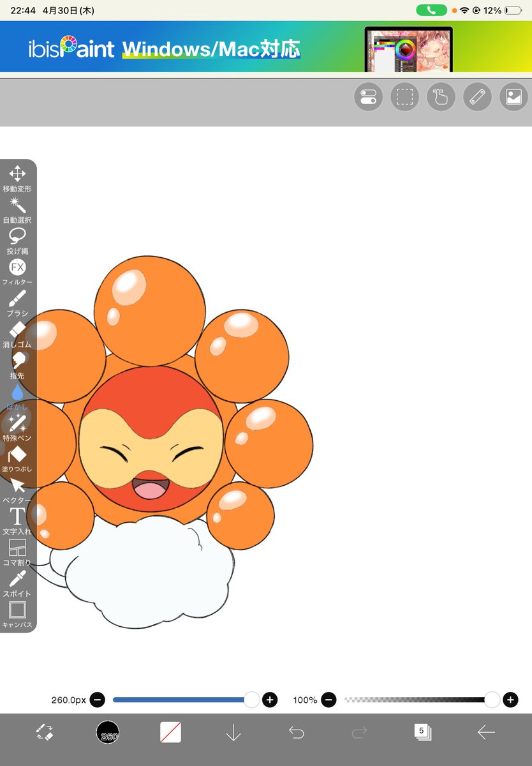Switch between brush and eraser
Viewport: 532px width, 766px height.
(45, 732)
